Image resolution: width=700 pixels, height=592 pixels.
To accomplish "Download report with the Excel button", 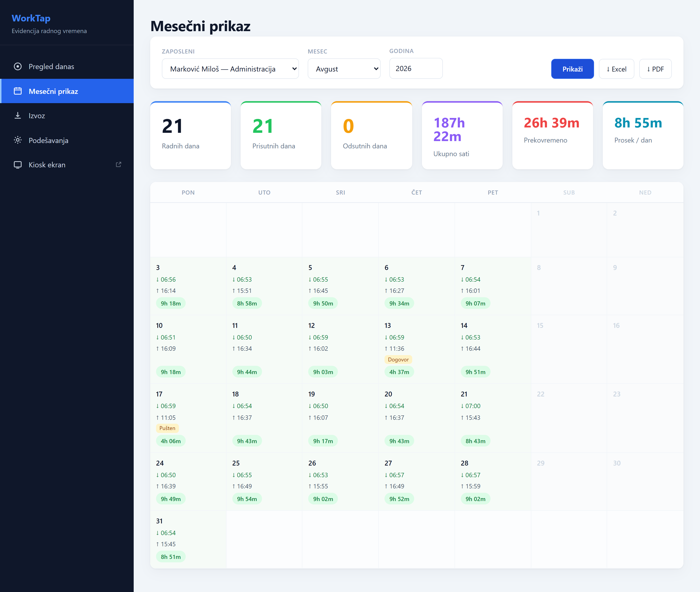I will (x=616, y=69).
